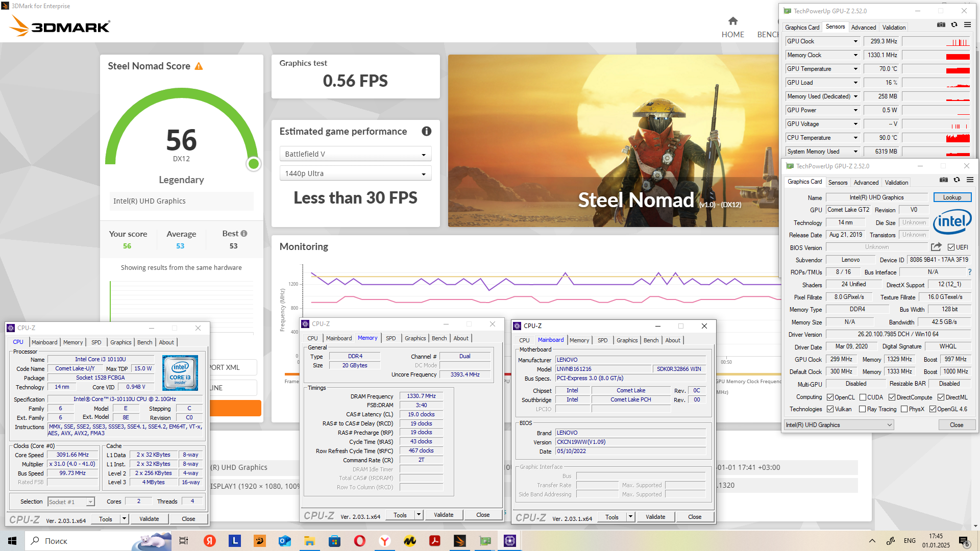The height and width of the screenshot is (551, 980).
Task: Open info icon beside Estimated game performance
Action: point(427,131)
